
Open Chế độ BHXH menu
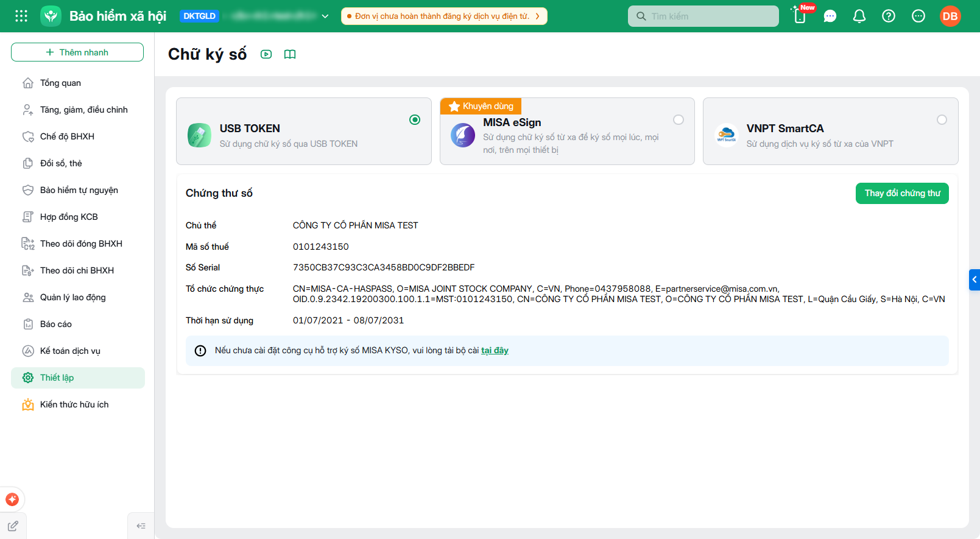78,136
